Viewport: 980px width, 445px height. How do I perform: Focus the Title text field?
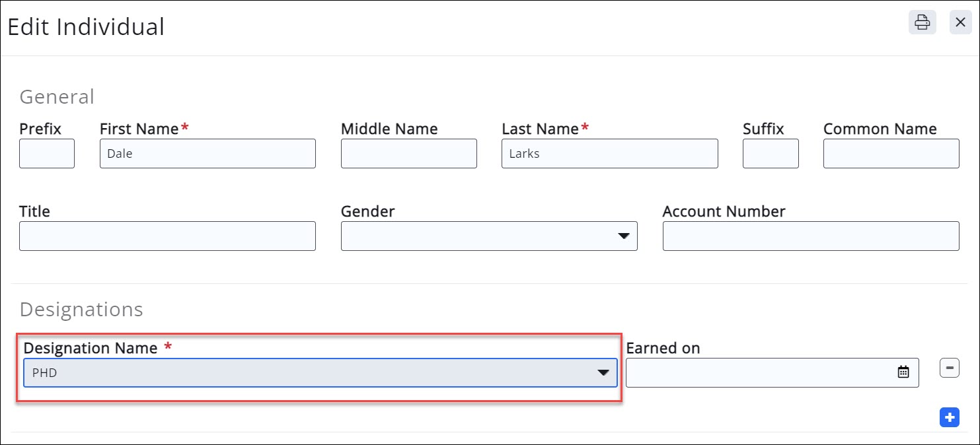click(x=167, y=236)
